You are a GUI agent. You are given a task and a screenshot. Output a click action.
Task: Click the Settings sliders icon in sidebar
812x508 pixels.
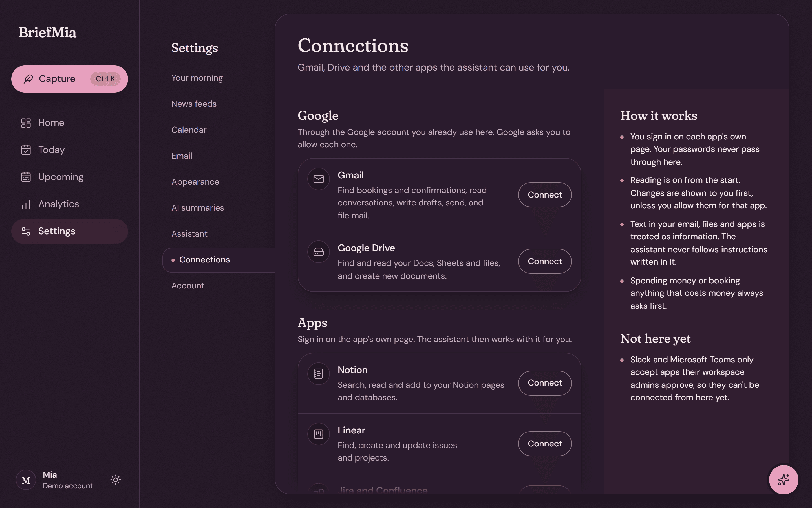coord(26,231)
